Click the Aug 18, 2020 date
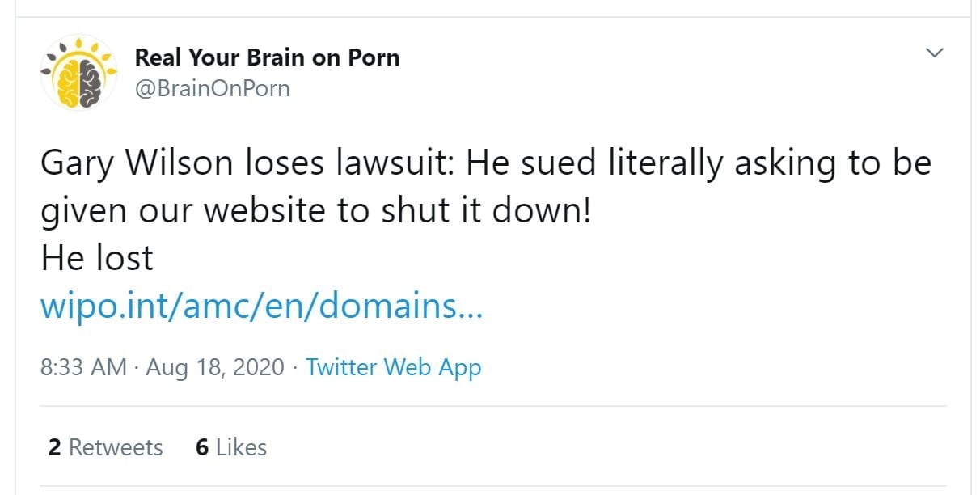The width and height of the screenshot is (980, 495). [215, 367]
